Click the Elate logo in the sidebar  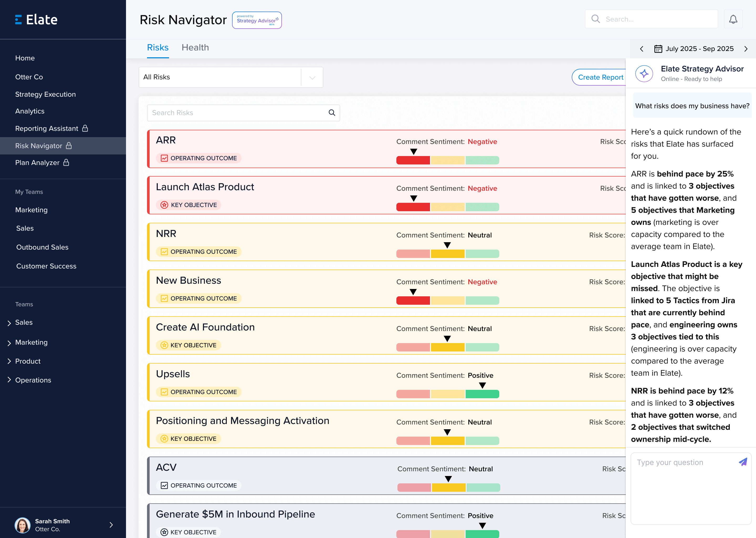click(36, 19)
